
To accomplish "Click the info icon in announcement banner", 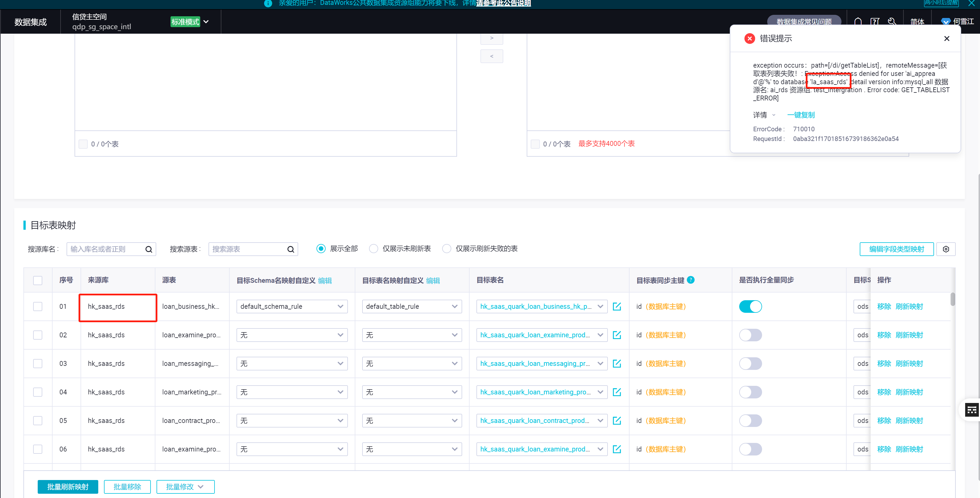I will click(268, 3).
